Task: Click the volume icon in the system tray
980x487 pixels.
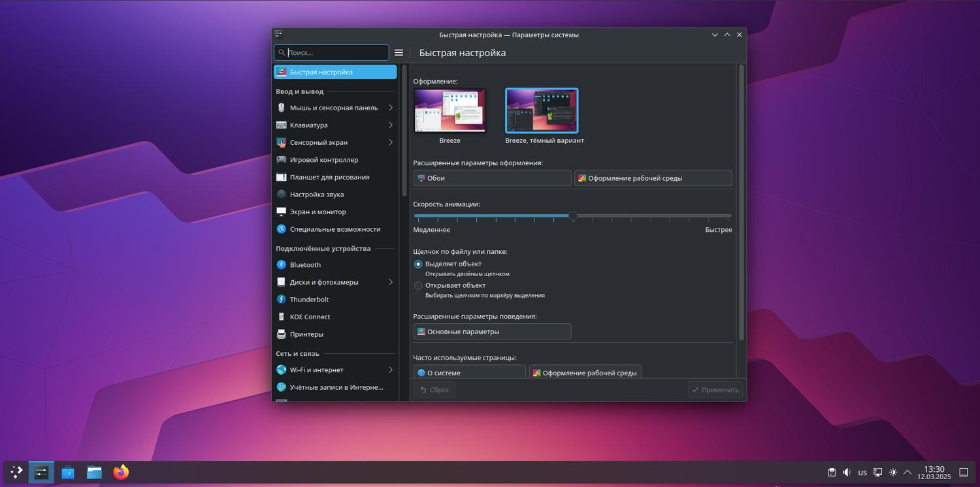Action: (x=847, y=472)
